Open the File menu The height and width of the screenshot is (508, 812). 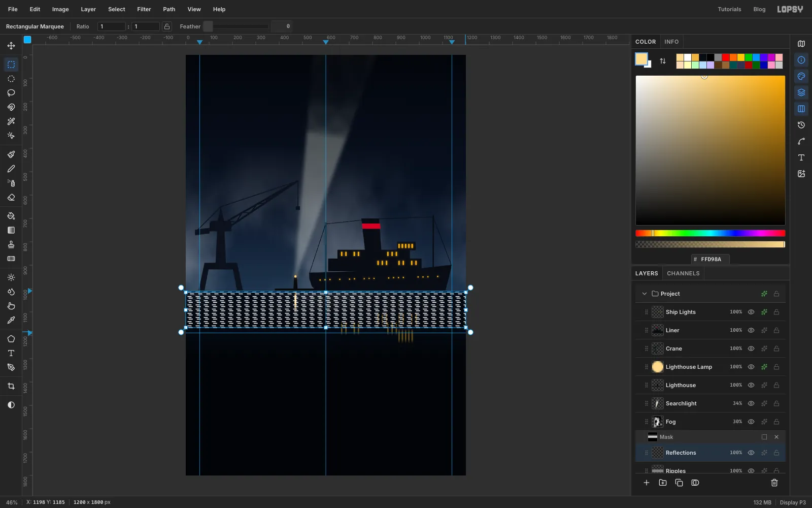coord(13,9)
